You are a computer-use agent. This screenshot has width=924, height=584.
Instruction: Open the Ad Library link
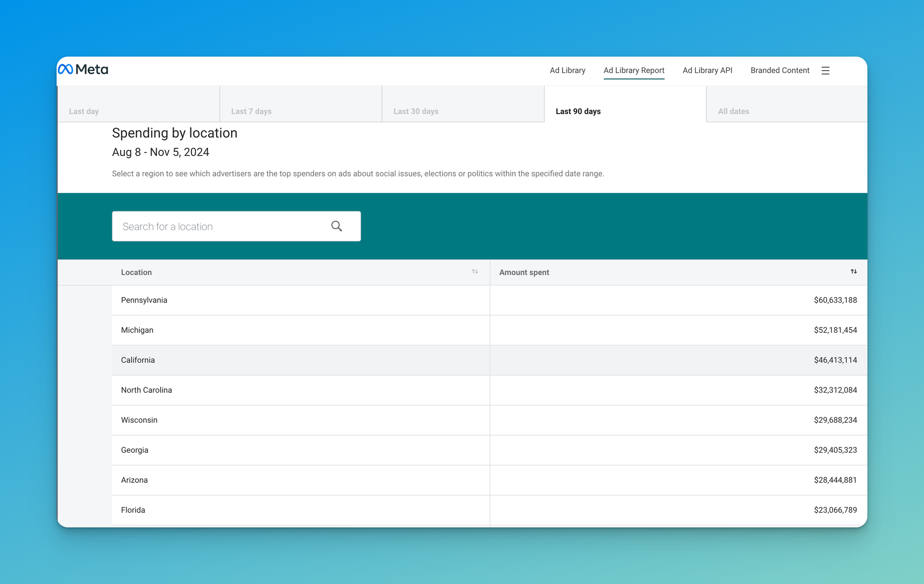[567, 70]
